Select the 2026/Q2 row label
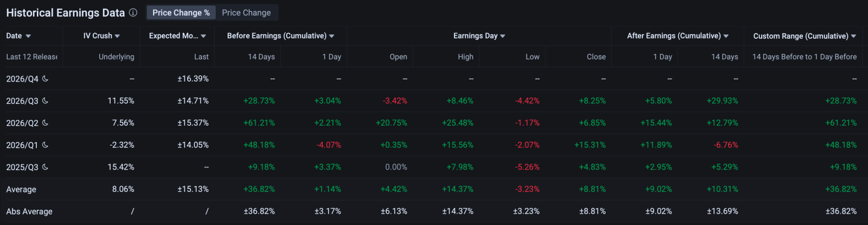 pos(22,123)
